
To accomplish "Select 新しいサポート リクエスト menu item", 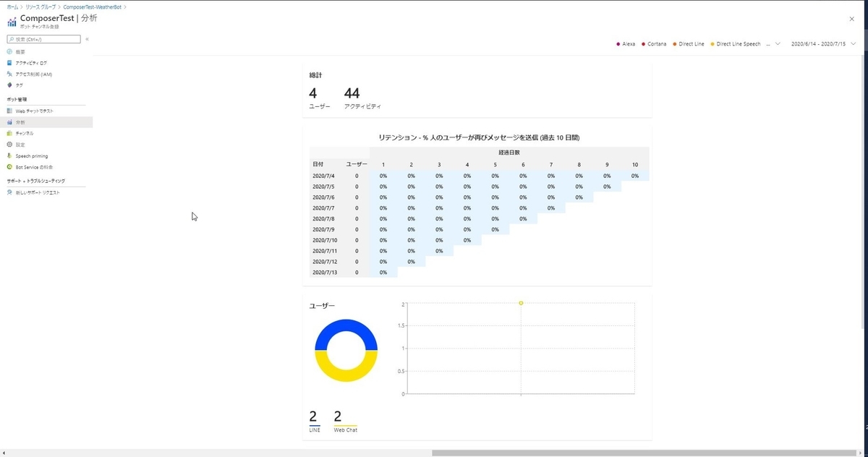I will click(x=46, y=192).
